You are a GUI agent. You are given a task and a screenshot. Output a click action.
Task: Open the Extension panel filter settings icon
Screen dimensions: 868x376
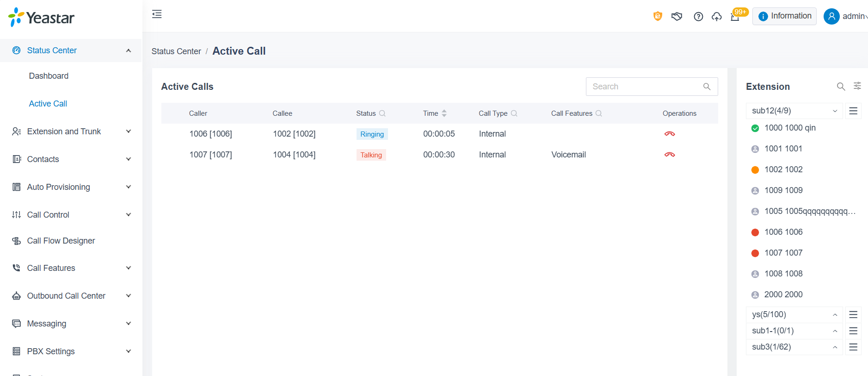pos(857,86)
